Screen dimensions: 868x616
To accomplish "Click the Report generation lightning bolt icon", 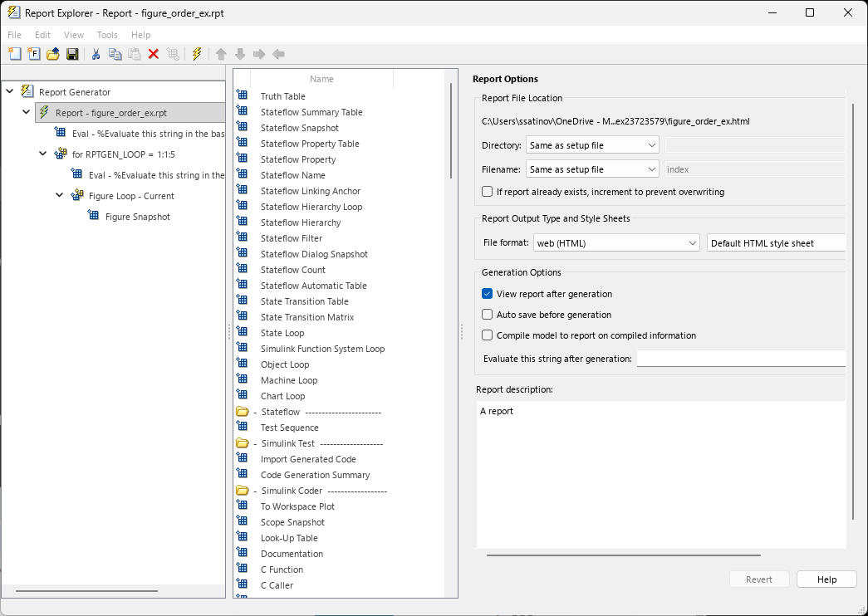I will point(195,53).
